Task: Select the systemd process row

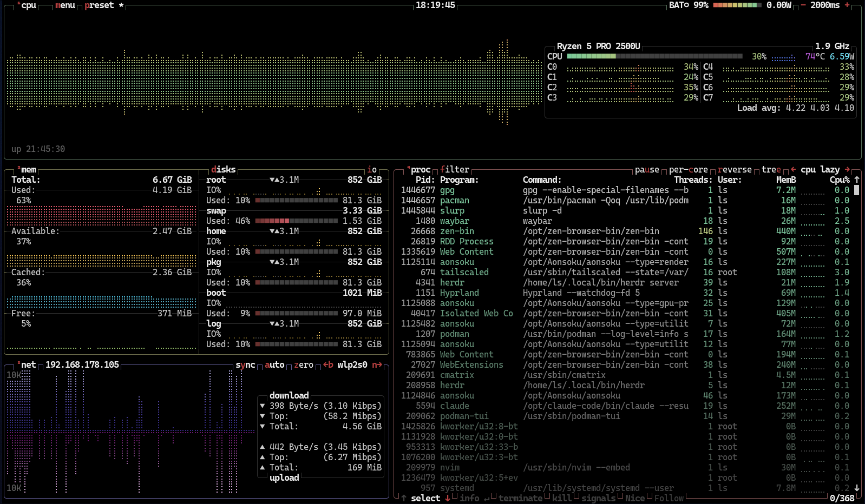Action: (x=625, y=488)
